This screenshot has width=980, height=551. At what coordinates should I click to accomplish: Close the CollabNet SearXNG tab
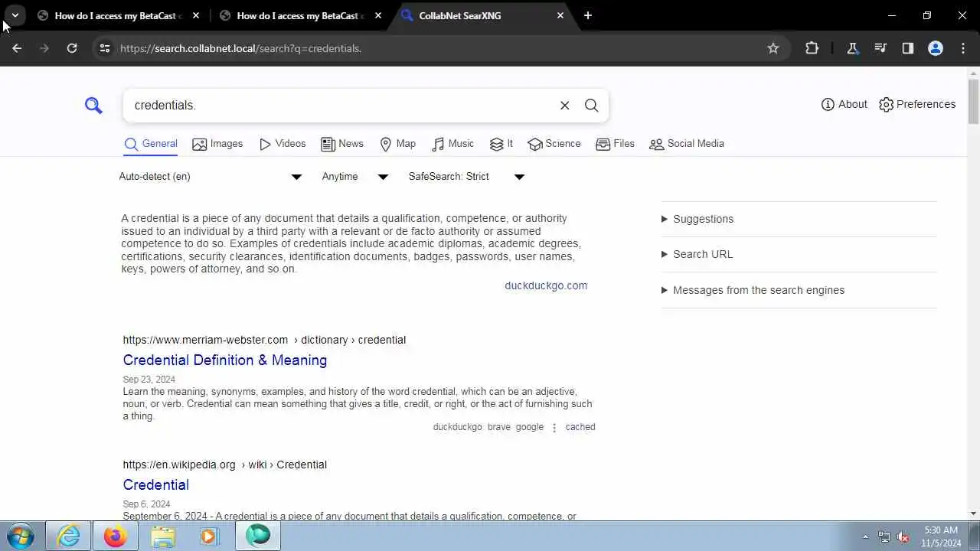pyautogui.click(x=560, y=15)
